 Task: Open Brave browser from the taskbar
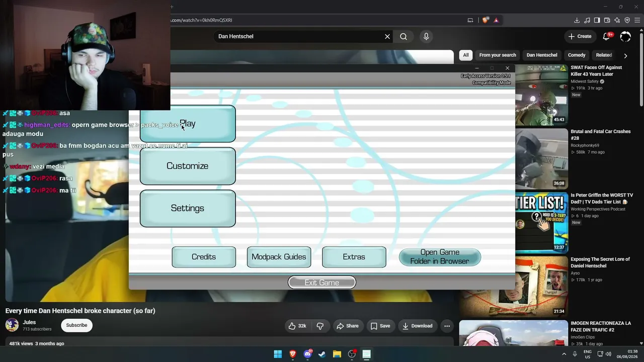click(x=292, y=354)
